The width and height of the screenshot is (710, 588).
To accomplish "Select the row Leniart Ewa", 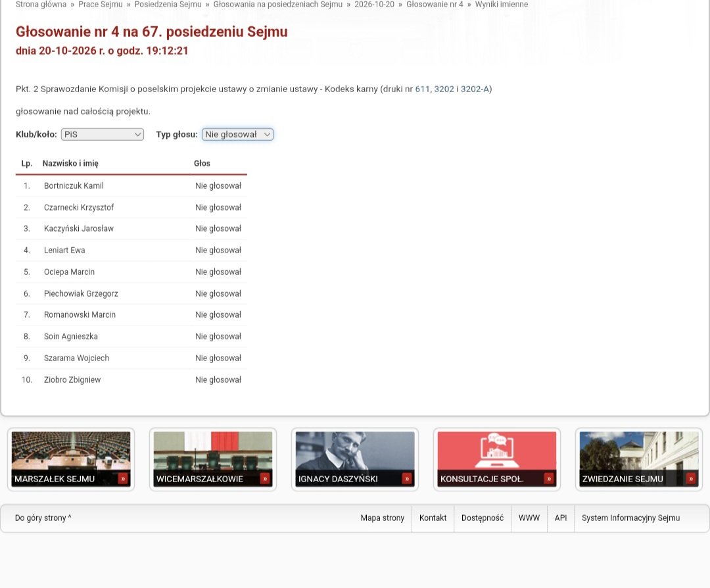I will [131, 251].
